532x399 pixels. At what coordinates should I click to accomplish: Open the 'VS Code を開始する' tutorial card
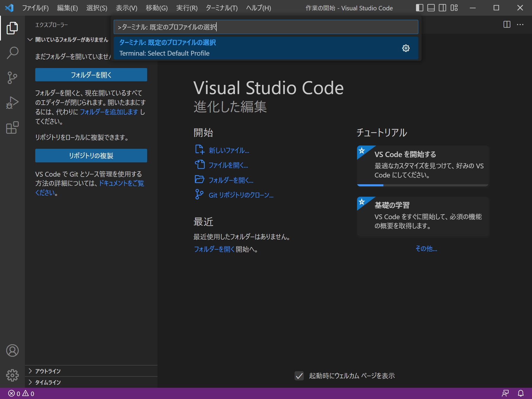(423, 166)
